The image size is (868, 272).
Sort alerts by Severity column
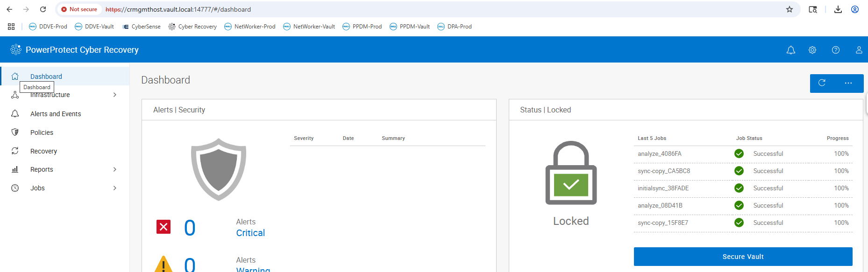pos(304,138)
